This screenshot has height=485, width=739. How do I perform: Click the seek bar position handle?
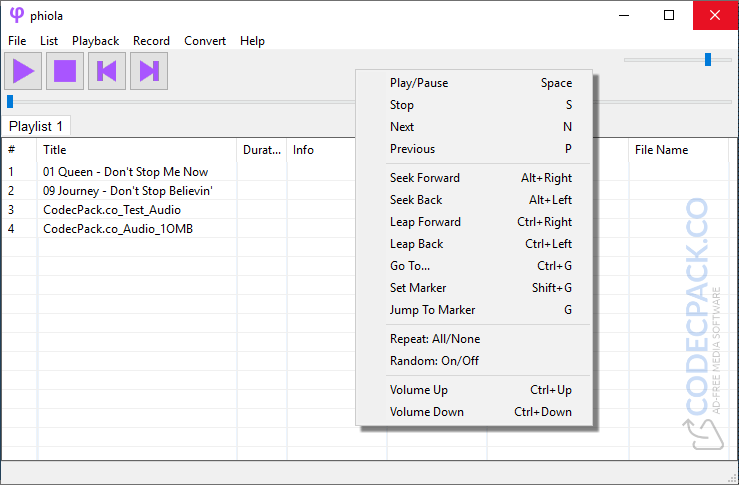[x=10, y=101]
